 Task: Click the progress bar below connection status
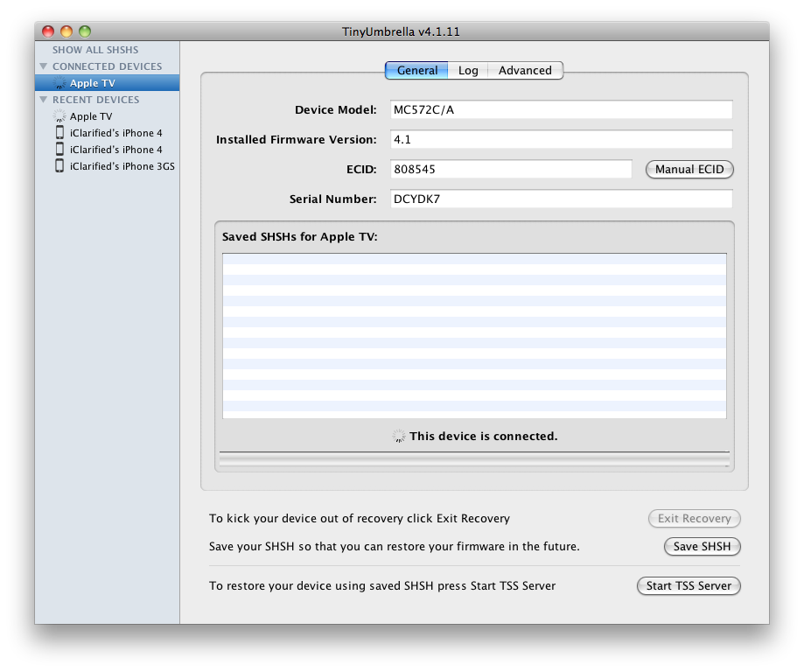pyautogui.click(x=473, y=459)
